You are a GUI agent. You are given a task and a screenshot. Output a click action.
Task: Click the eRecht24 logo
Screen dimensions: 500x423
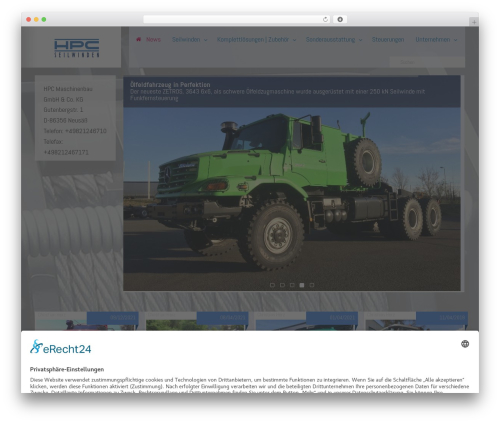click(60, 347)
